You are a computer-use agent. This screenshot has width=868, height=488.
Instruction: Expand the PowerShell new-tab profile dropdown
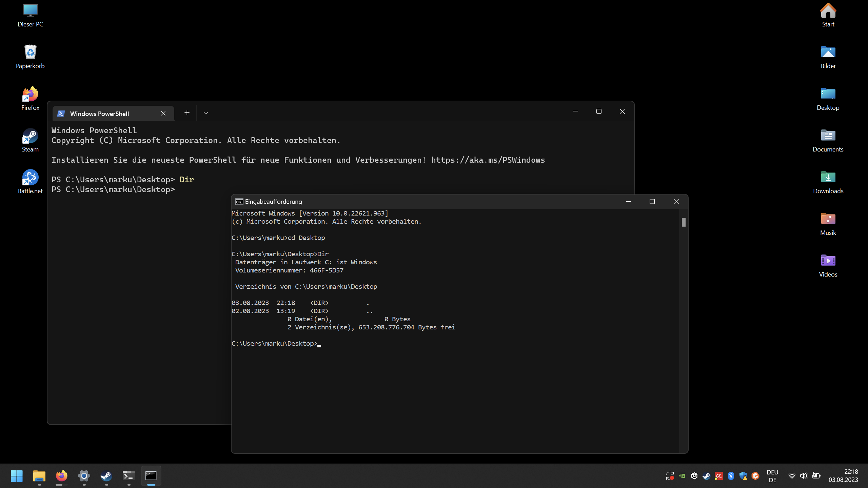(x=206, y=113)
